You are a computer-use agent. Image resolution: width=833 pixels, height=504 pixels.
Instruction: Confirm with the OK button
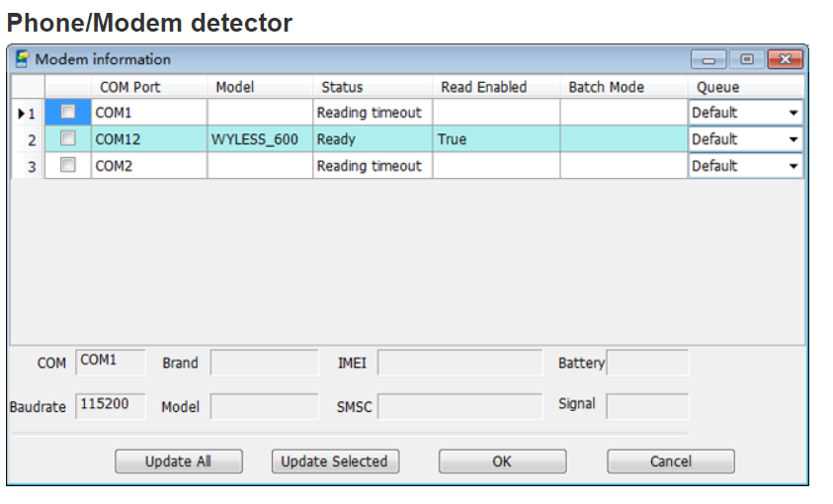502,462
